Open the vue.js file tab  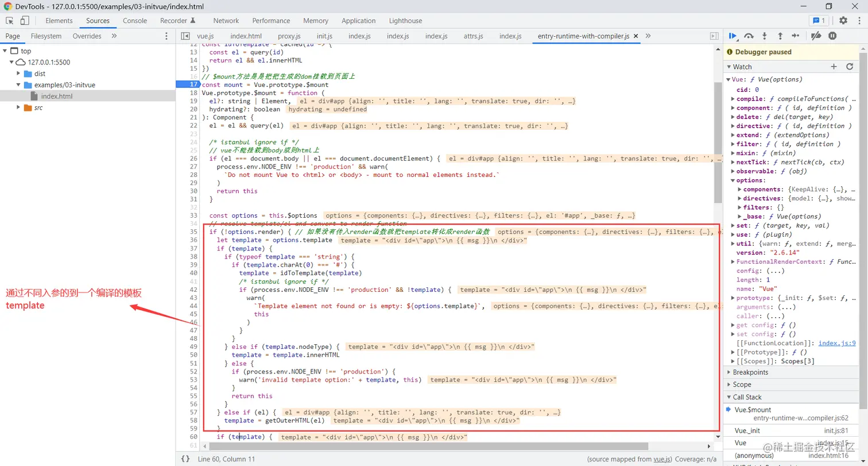click(x=205, y=36)
